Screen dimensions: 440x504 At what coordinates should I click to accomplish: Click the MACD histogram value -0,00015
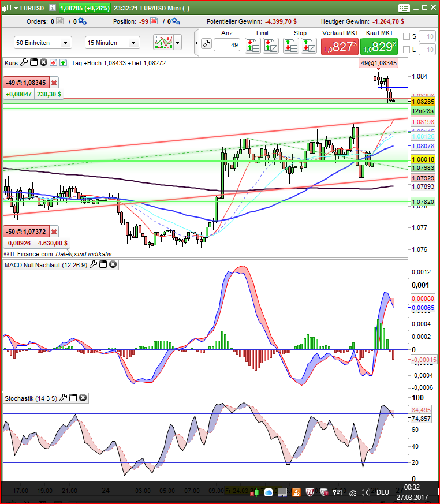coord(424,360)
